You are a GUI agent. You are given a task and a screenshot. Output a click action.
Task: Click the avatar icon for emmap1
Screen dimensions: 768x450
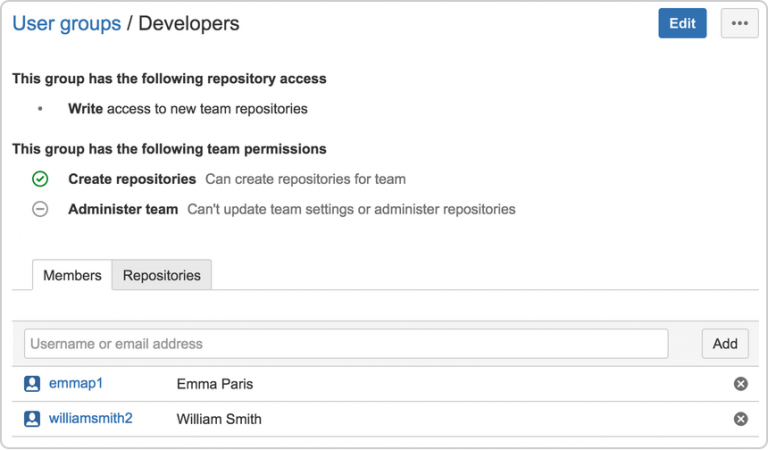(32, 384)
